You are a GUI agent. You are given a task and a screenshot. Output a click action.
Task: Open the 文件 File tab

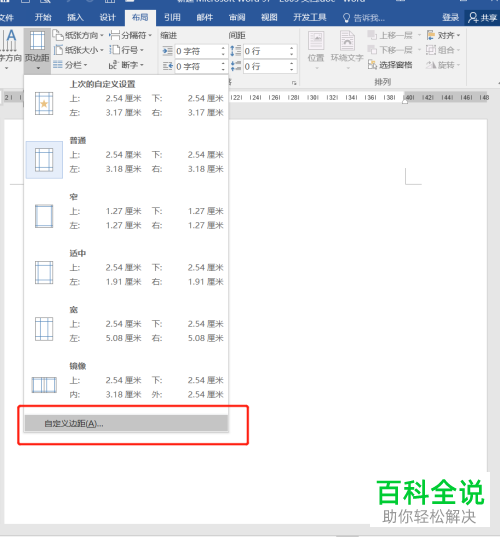[x=7, y=17]
